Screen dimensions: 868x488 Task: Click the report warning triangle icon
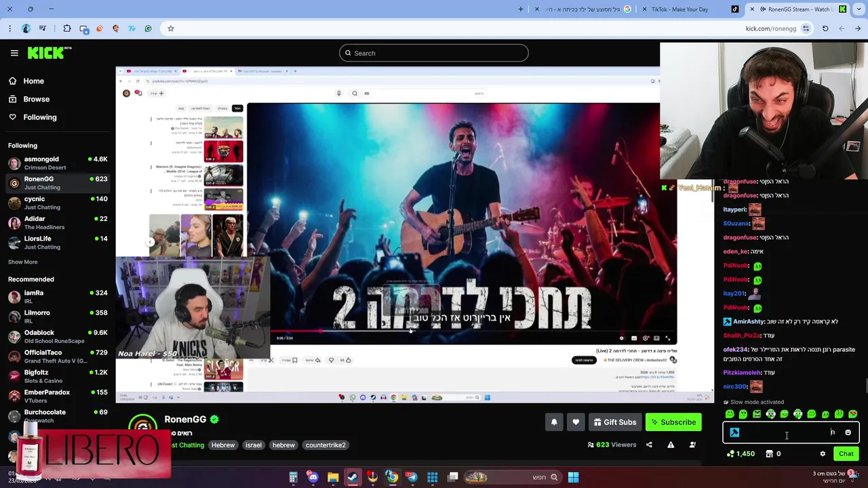click(x=671, y=445)
